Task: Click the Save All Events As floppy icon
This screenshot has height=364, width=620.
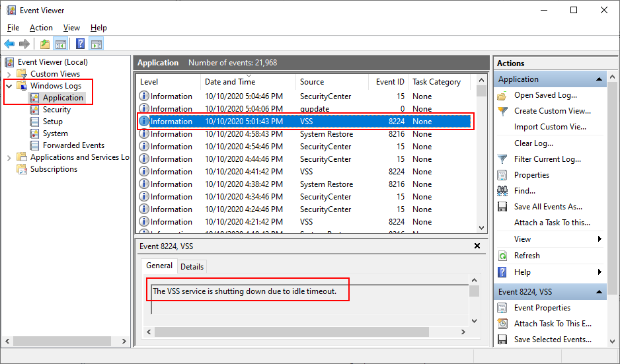Action: tap(502, 206)
